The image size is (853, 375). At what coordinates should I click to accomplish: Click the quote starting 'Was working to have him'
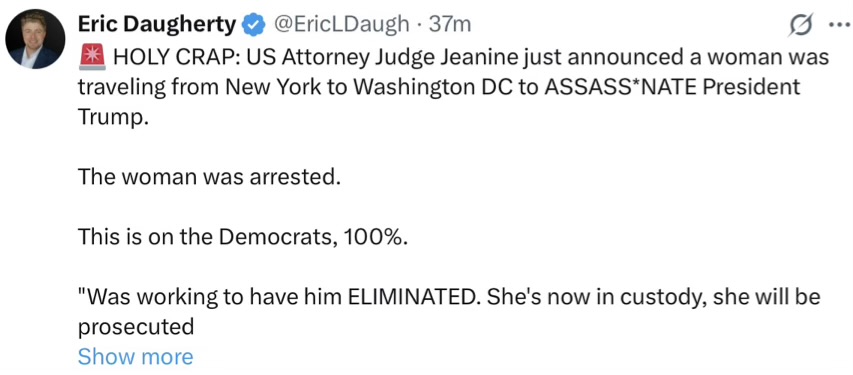449,297
